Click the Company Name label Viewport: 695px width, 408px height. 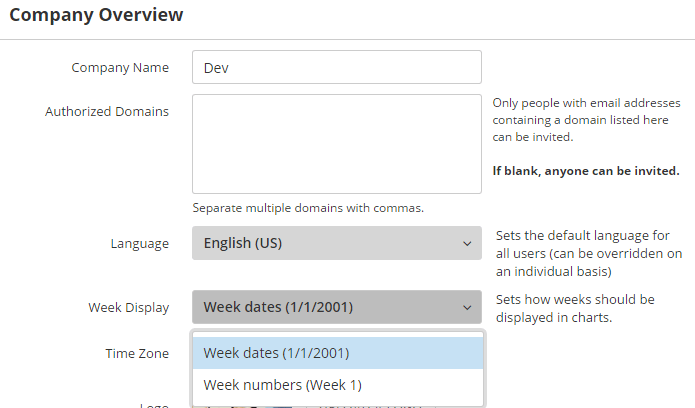[120, 67]
